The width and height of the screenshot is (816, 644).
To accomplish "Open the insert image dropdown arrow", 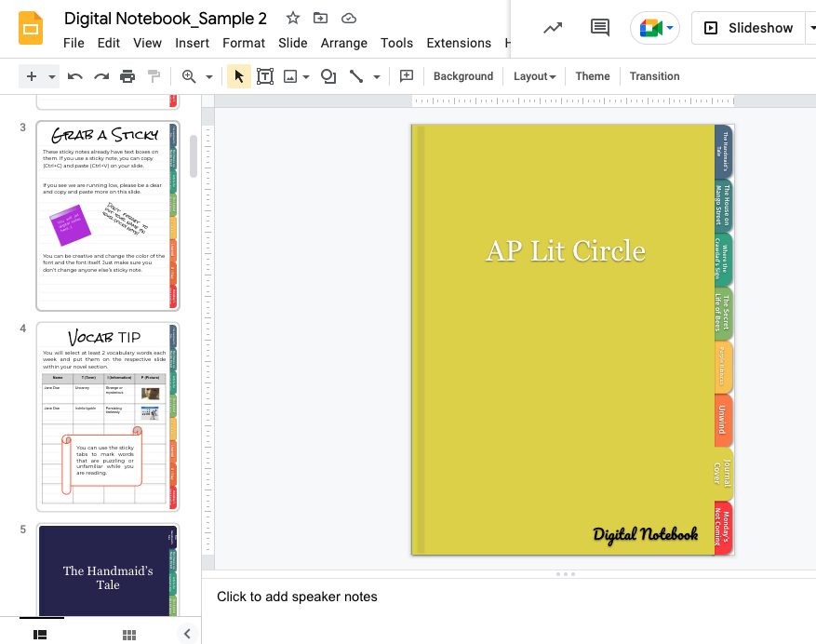I will click(306, 77).
